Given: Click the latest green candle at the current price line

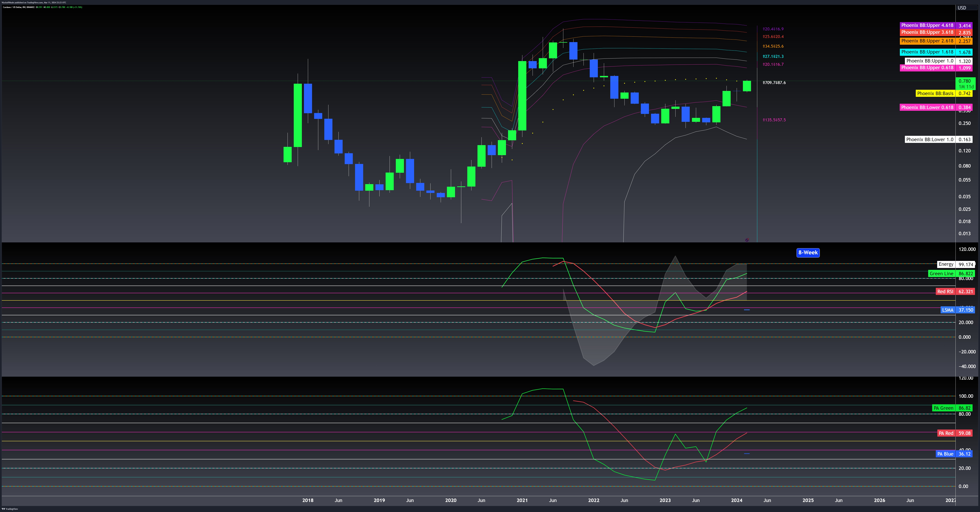Looking at the screenshot, I should [x=747, y=86].
